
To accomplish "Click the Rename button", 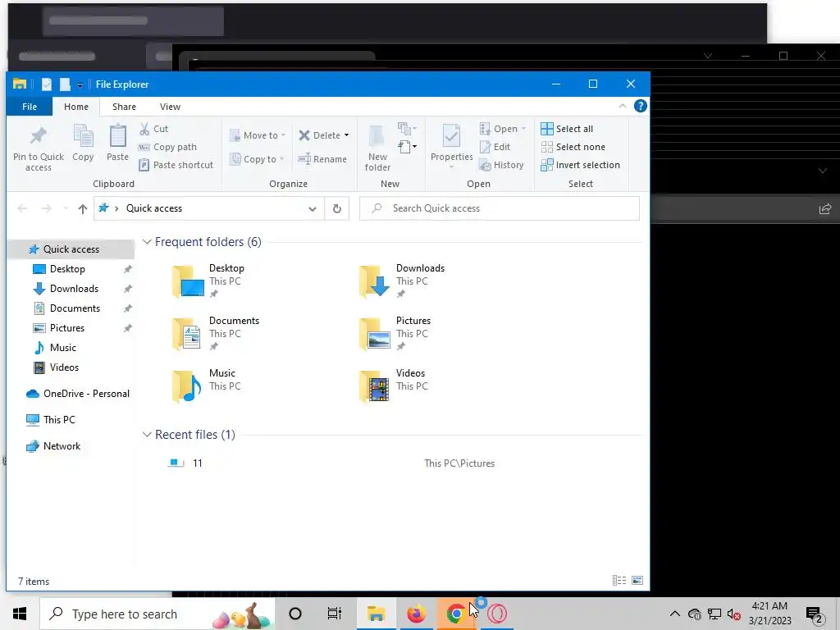I will point(322,159).
